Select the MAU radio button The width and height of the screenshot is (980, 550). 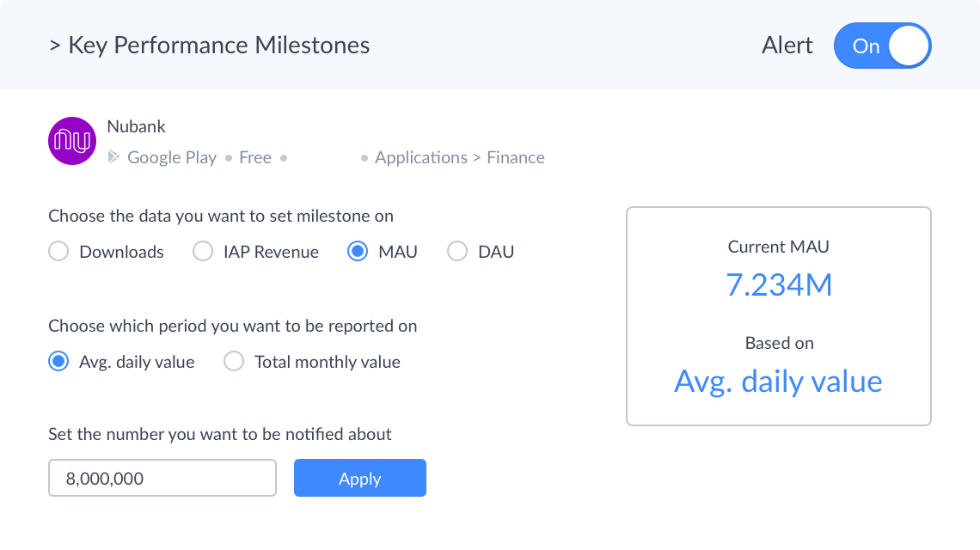click(358, 252)
